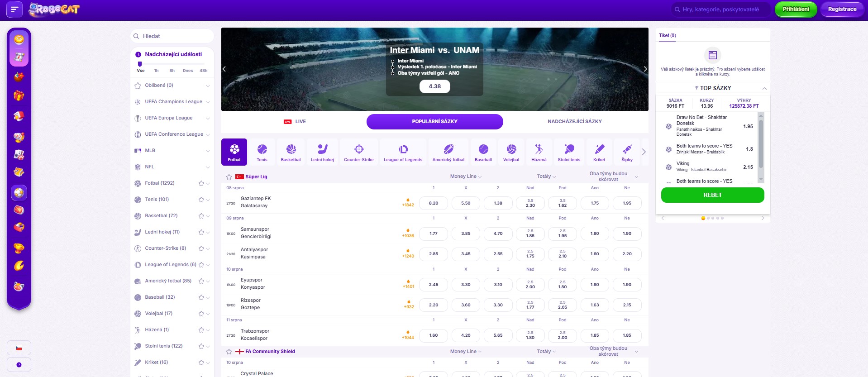Click the top games search field

click(x=721, y=10)
